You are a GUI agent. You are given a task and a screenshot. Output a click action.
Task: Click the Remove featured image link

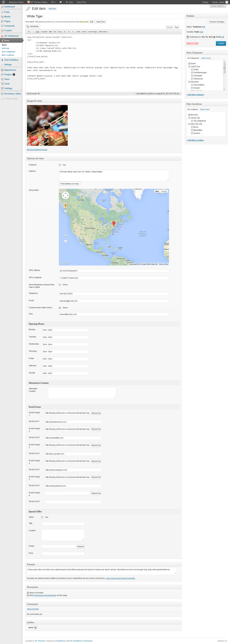[37, 150]
